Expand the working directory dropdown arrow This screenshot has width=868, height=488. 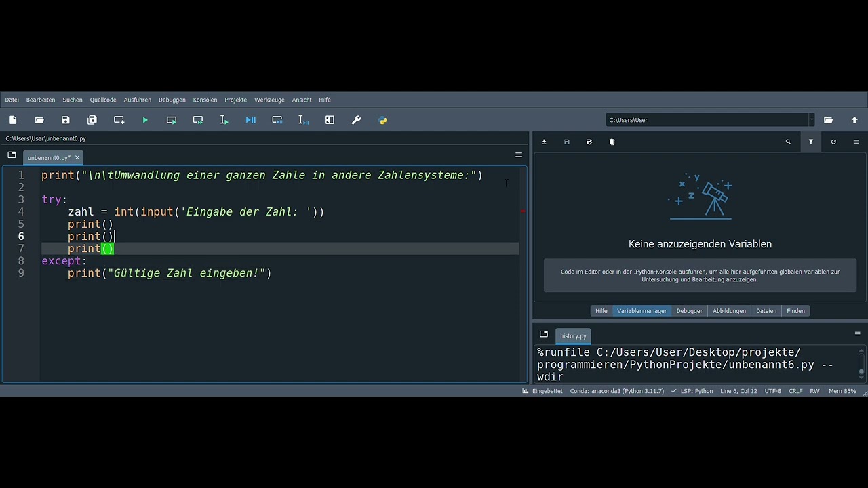[x=811, y=120]
